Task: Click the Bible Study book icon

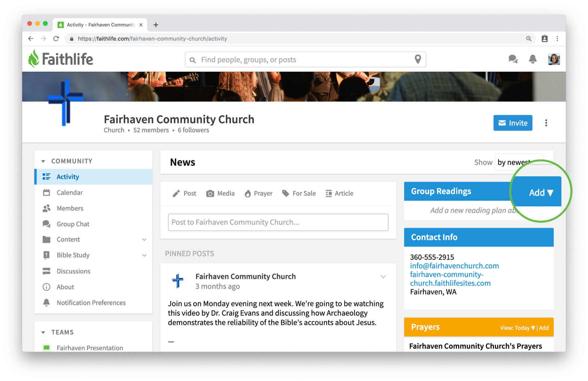Action: tap(47, 255)
